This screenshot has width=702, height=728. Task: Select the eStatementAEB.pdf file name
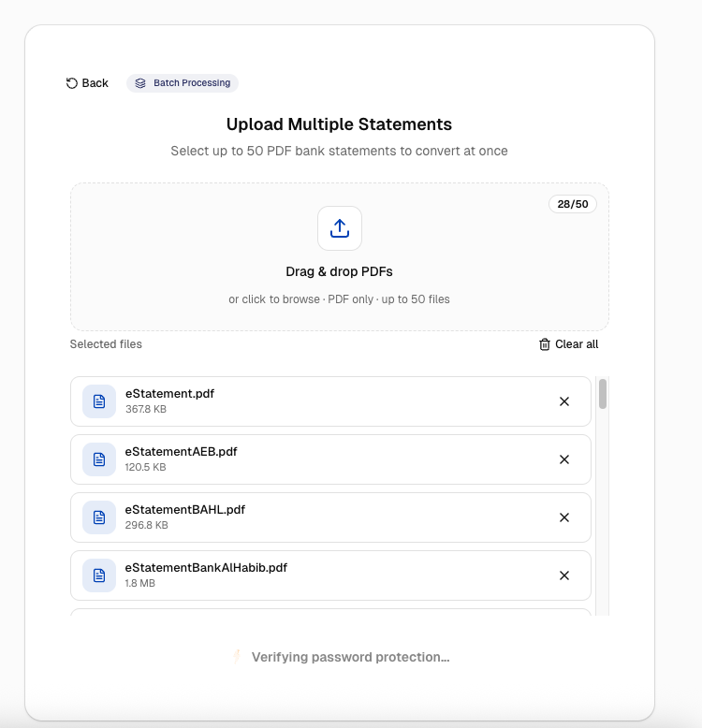coord(181,452)
